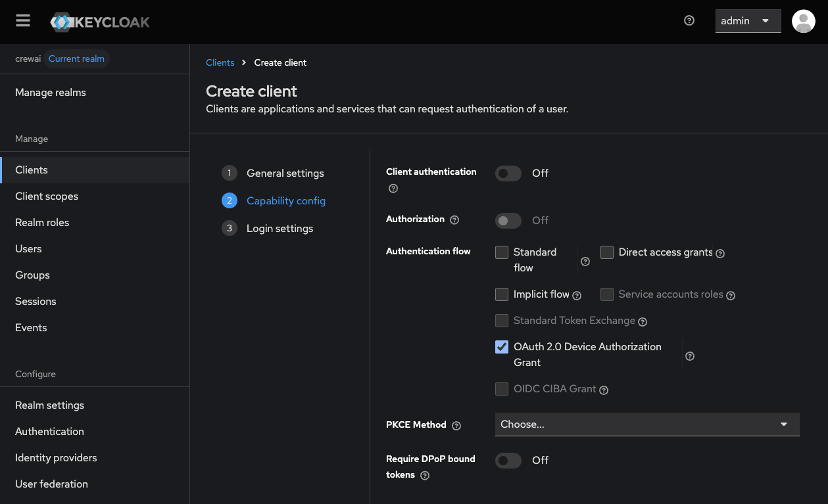
Task: Go to the Login settings step
Action: click(280, 228)
